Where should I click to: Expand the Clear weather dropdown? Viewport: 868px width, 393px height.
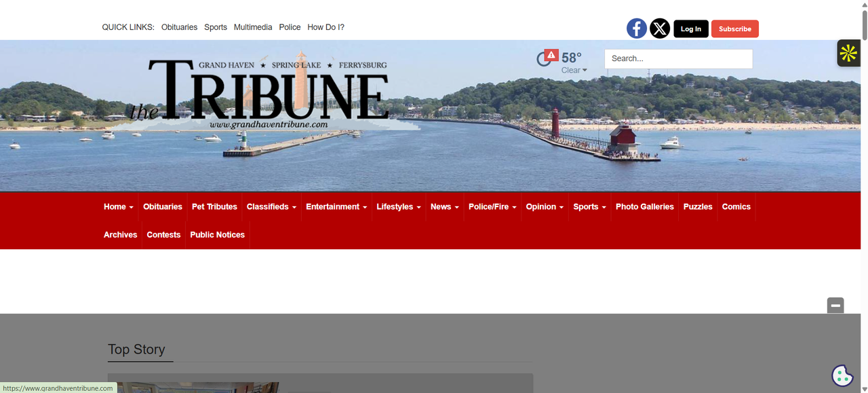[574, 71]
